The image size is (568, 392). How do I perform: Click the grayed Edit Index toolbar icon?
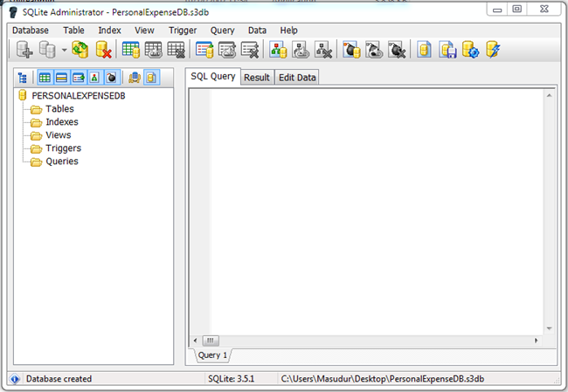tap(227, 49)
